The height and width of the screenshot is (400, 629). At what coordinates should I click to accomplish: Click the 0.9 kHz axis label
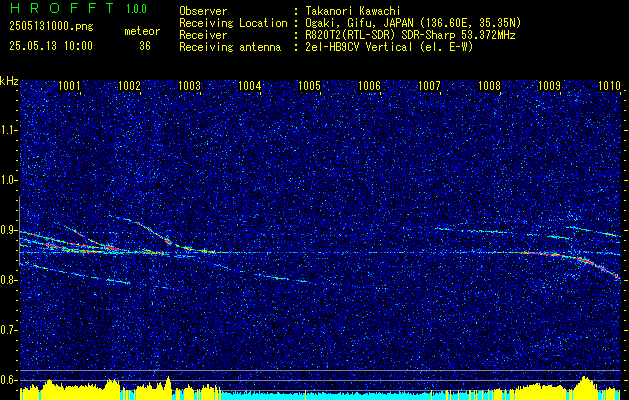coord(9,230)
